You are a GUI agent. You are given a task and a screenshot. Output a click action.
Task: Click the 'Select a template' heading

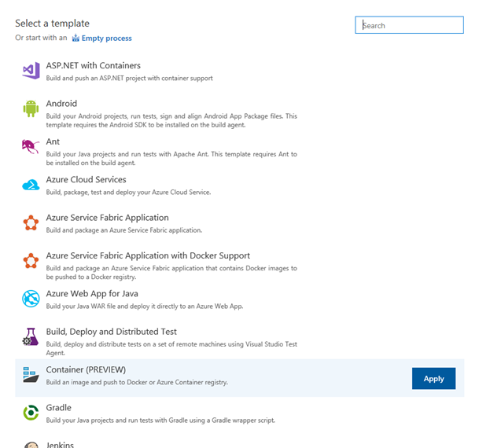[52, 24]
